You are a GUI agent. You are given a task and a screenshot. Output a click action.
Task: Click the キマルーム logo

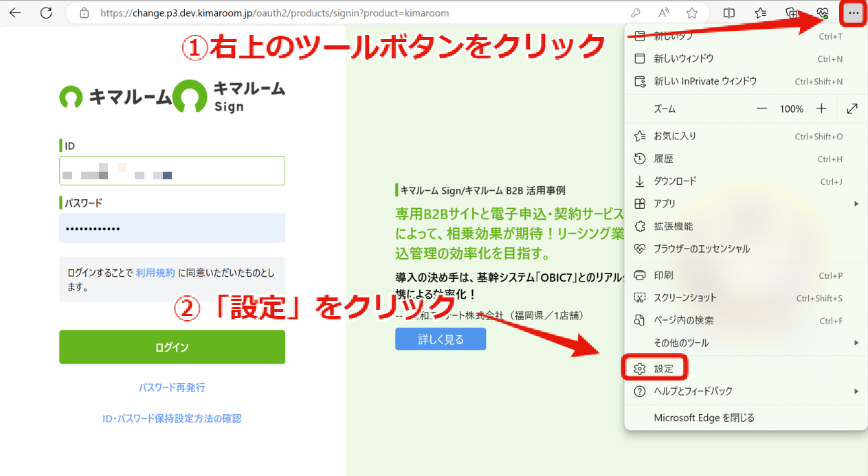click(115, 98)
